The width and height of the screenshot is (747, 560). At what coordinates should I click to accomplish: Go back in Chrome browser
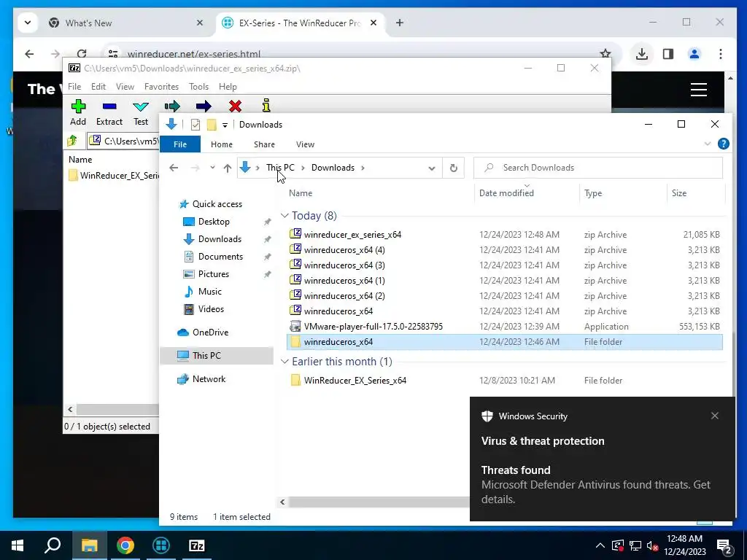(x=29, y=54)
